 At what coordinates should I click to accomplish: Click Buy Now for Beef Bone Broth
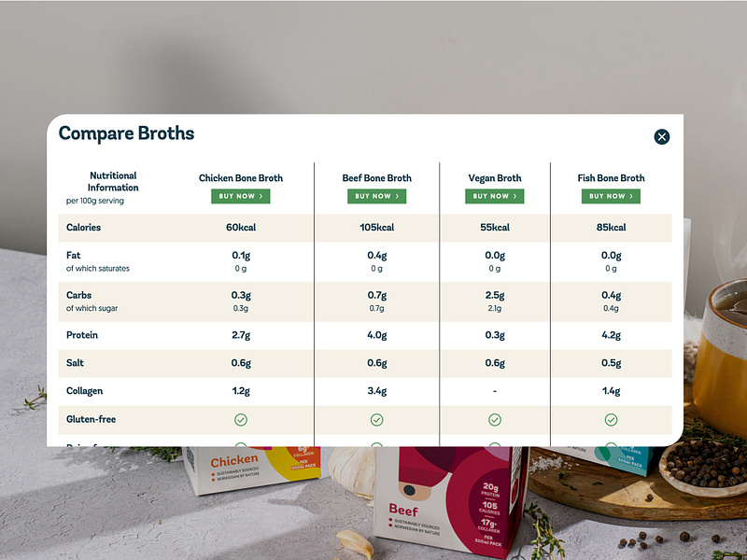[376, 196]
